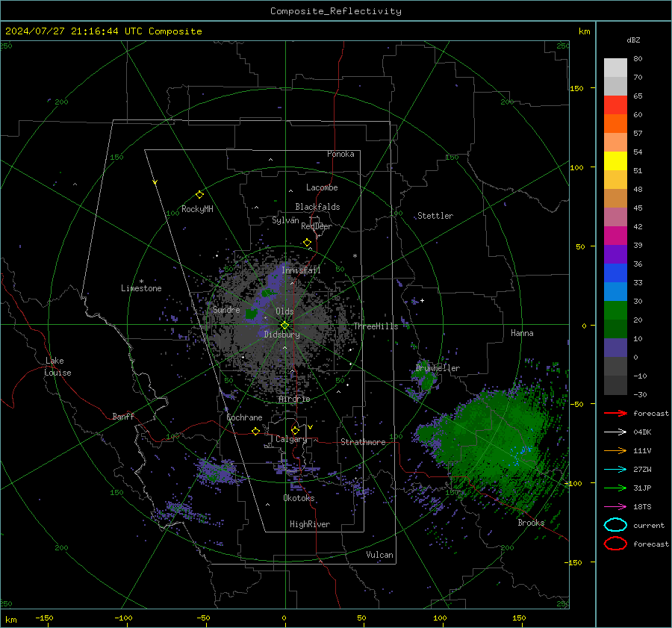
Task: Click the Innisfail label
Action: tap(301, 270)
